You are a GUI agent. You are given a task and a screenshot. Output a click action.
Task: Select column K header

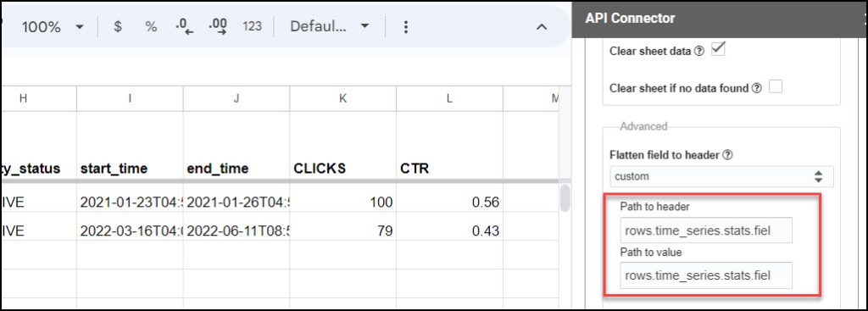pos(342,98)
